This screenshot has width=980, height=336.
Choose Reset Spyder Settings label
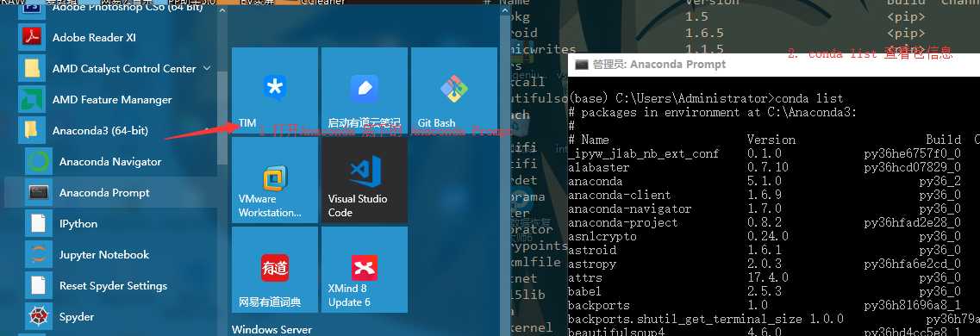[113, 286]
